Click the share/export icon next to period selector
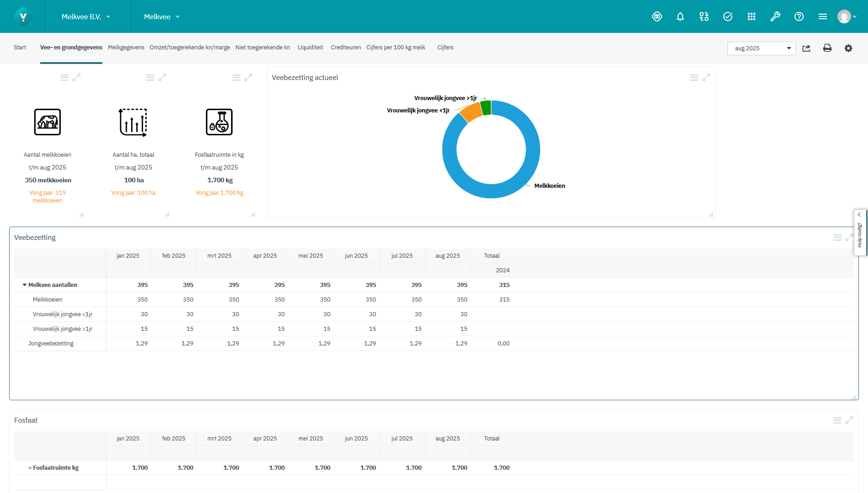 pyautogui.click(x=806, y=48)
